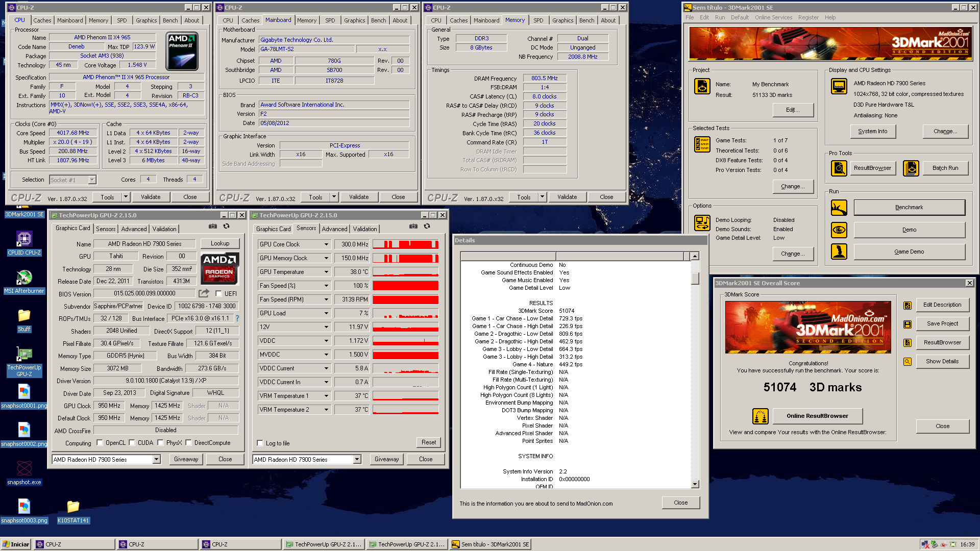Open the K10STAT141 folder on desktop

tap(73, 511)
